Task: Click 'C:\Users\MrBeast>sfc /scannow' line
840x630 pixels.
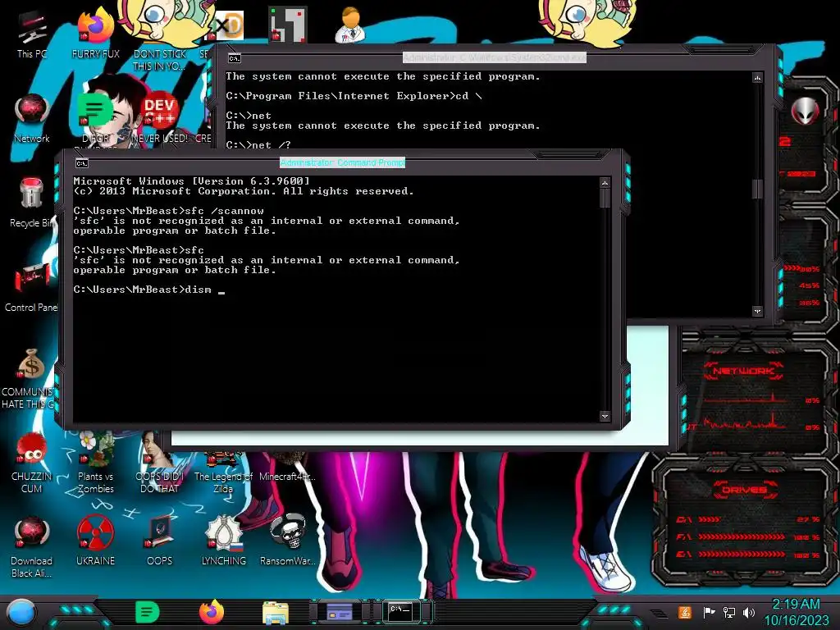Action: pos(168,211)
